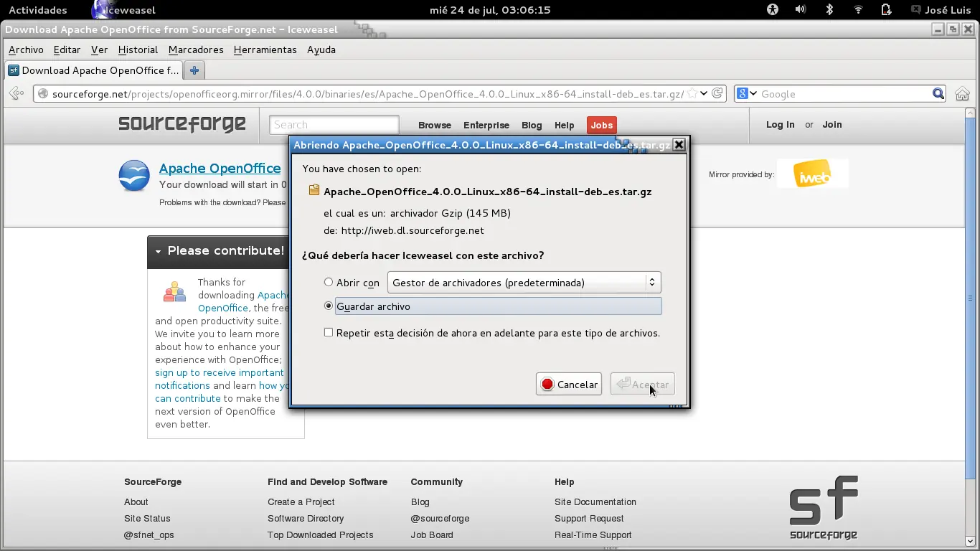Viewport: 980px width, 551px height.
Task: Open the Apache OpenOffice project title link
Action: click(x=220, y=168)
